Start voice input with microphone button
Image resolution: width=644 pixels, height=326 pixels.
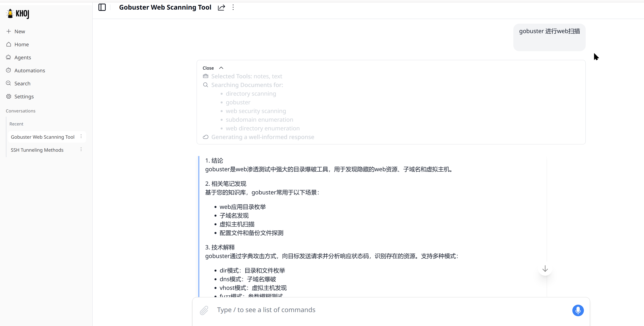(578, 310)
